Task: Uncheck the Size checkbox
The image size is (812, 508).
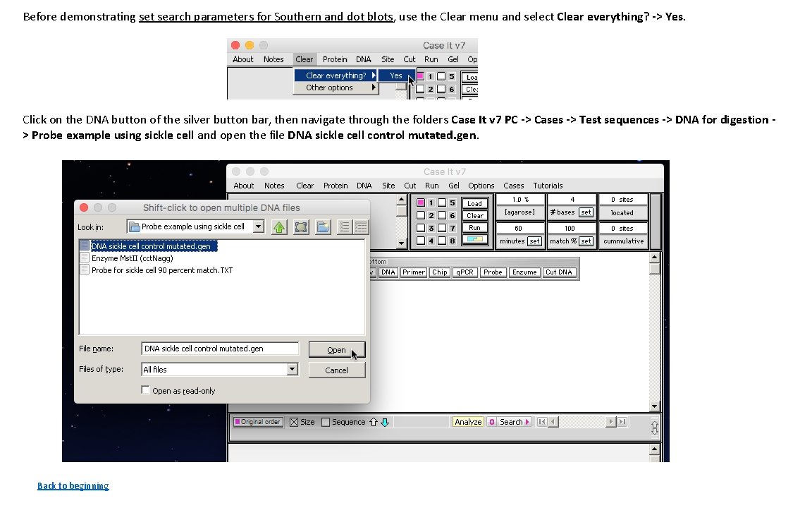Action: coord(293,421)
